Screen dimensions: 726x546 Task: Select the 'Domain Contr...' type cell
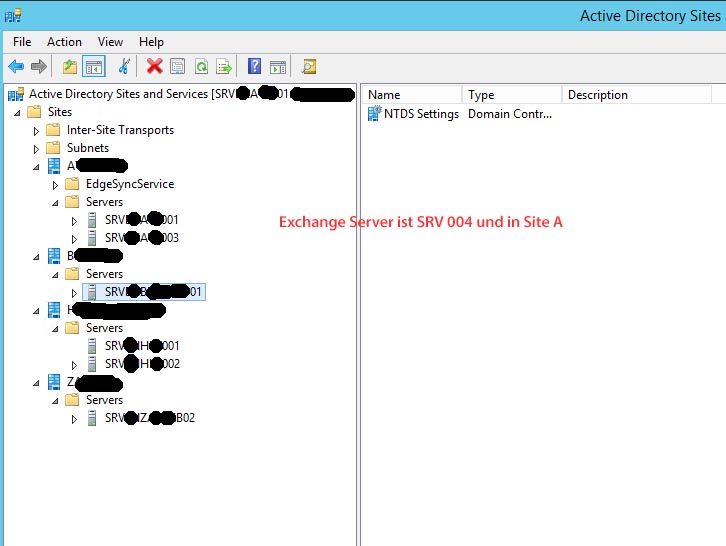coord(510,114)
